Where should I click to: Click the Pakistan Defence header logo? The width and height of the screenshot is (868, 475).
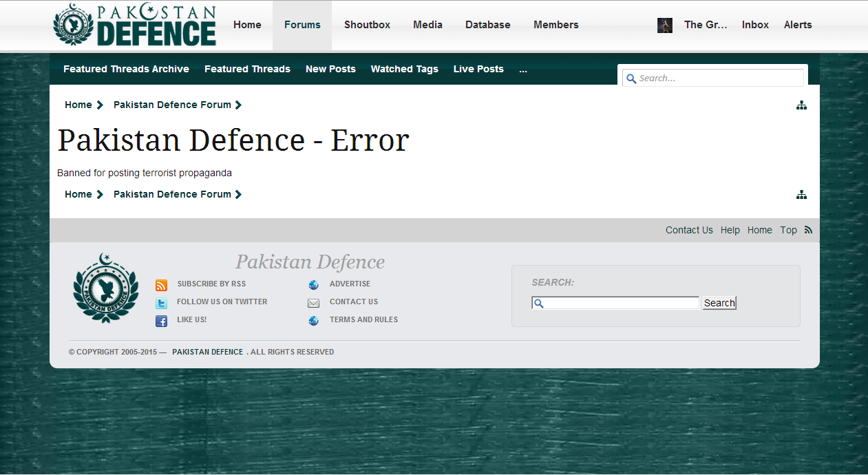tap(135, 25)
